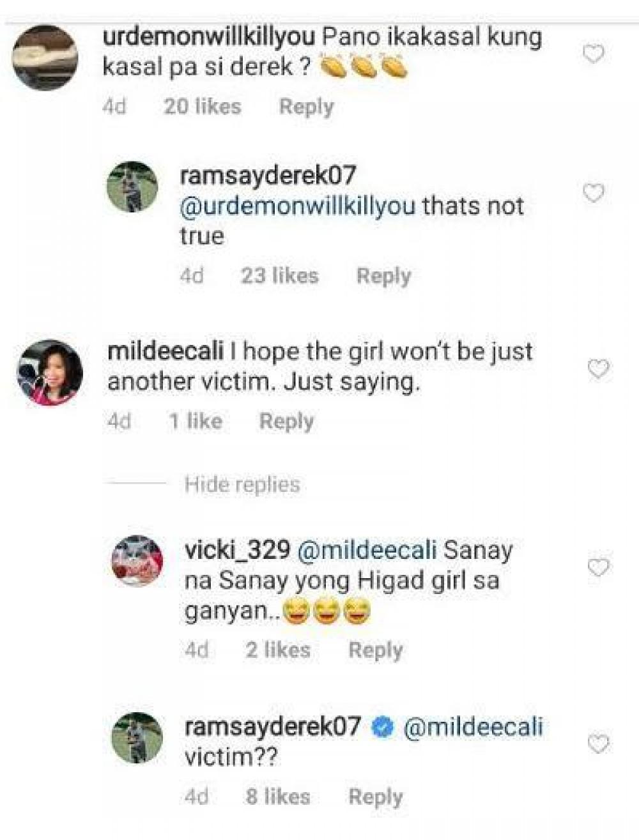Reply to mildeecali's comment
Image resolution: width=639 pixels, height=840 pixels.
pos(286,421)
